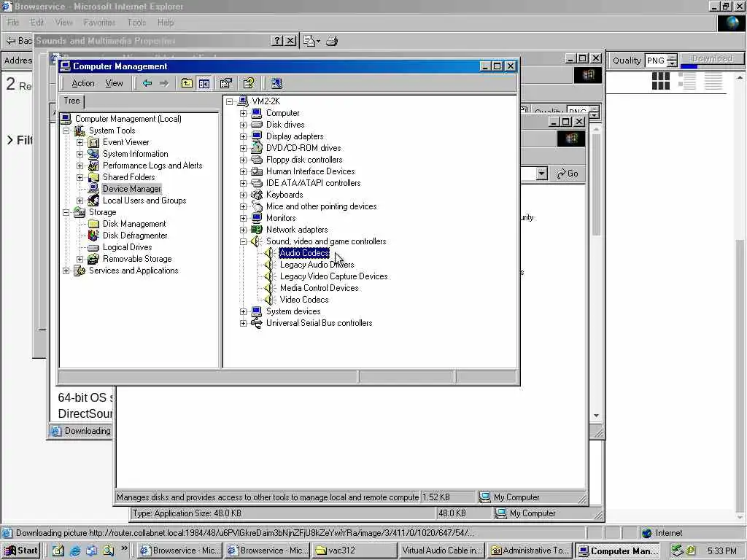Viewport: 747px width, 560px height.
Task: Collapse Sound, video and game controllers
Action: point(244,241)
